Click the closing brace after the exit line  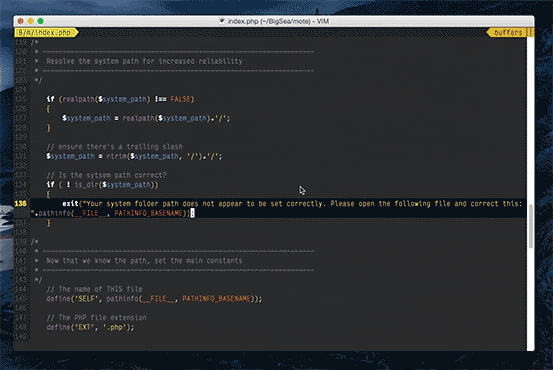pyautogui.click(x=48, y=223)
